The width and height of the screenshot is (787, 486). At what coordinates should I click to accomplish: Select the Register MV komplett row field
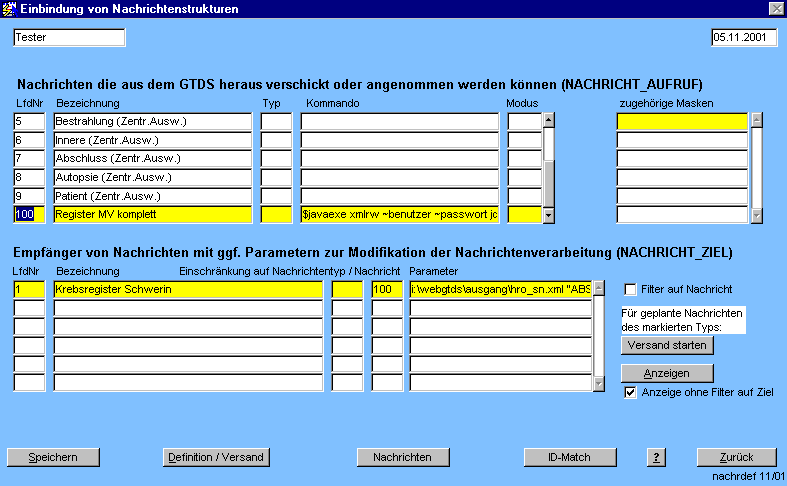152,215
